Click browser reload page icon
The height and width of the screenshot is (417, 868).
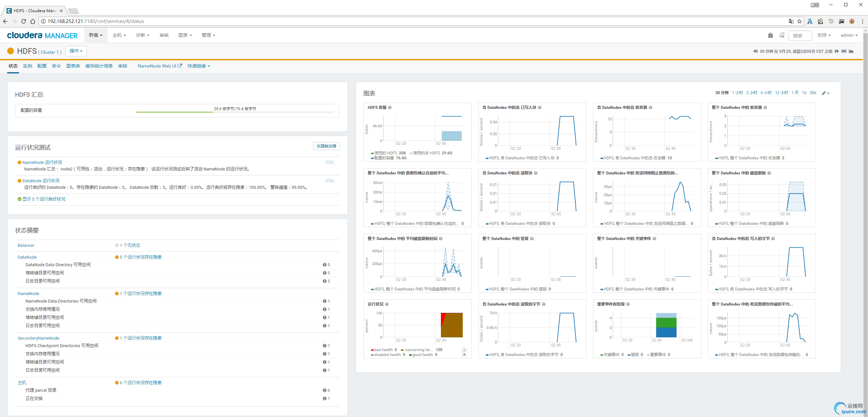tap(24, 21)
